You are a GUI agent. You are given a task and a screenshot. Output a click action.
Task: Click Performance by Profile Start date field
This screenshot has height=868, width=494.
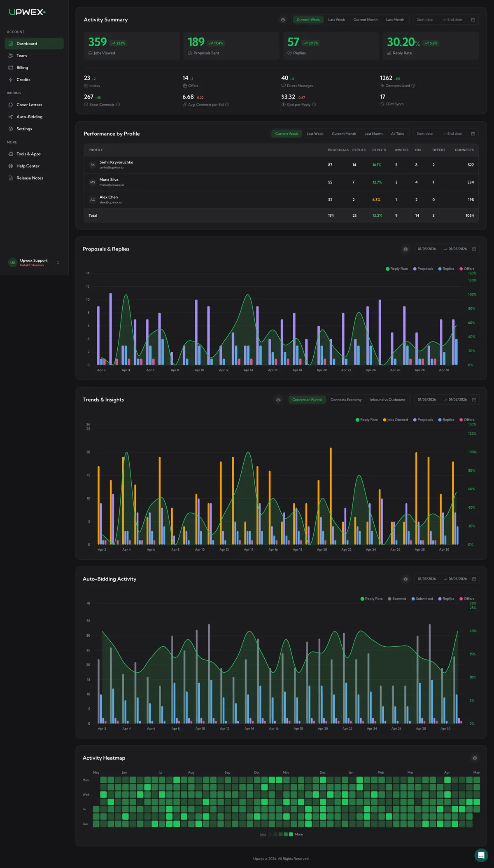[426, 133]
